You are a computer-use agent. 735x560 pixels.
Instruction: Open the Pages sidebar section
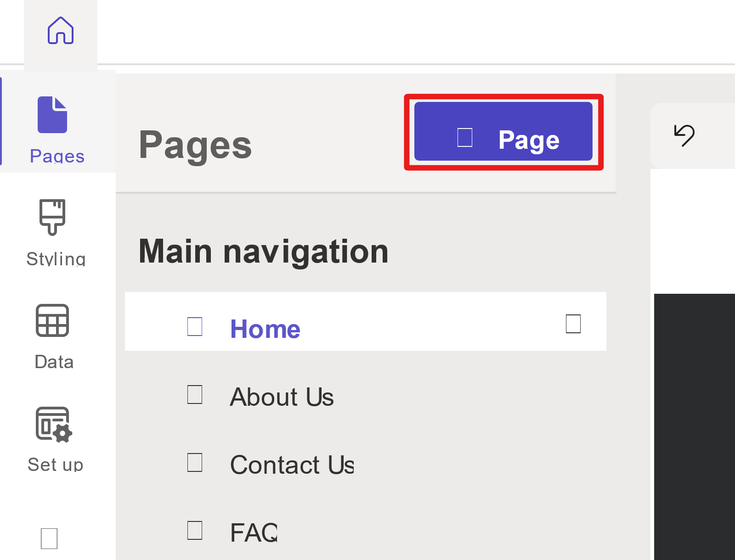57,130
